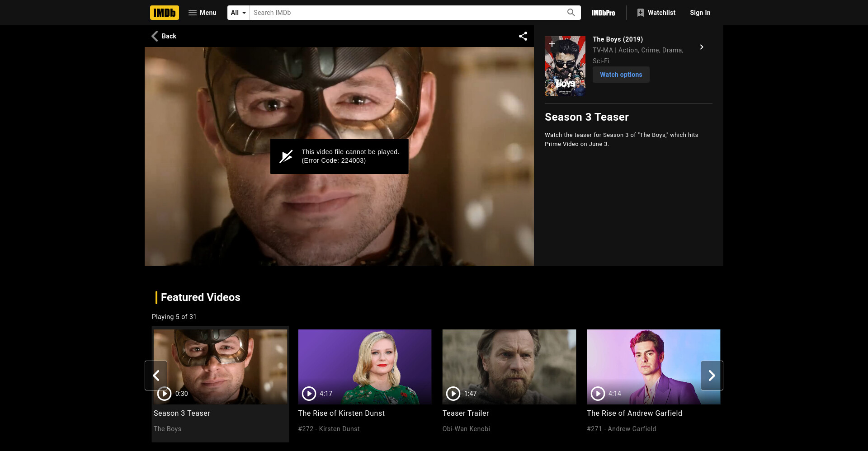
Task: Play The Rise of Andrew Garfield video
Action: pyautogui.click(x=598, y=394)
